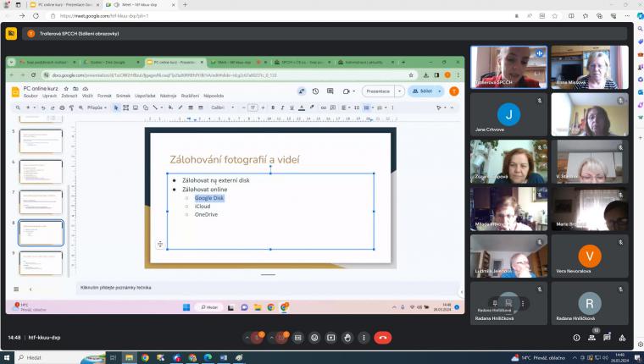
Task: Toggle bold formatting in Slides toolbar
Action: [273, 108]
